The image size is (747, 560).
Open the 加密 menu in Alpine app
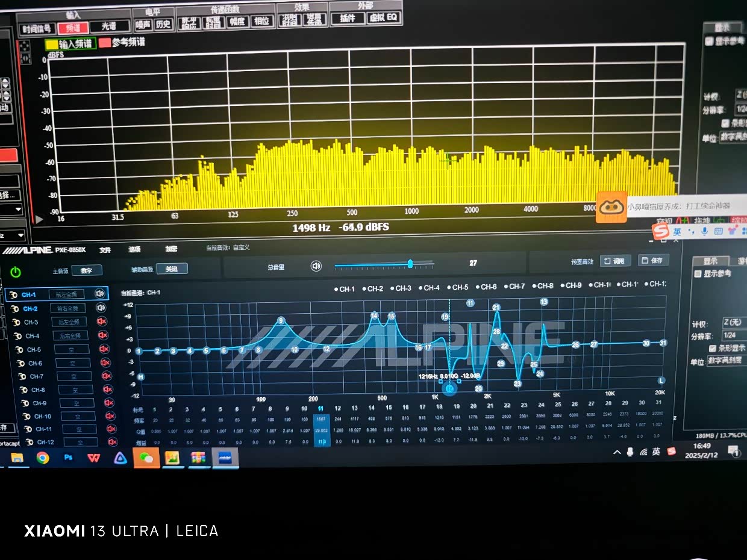tap(172, 249)
